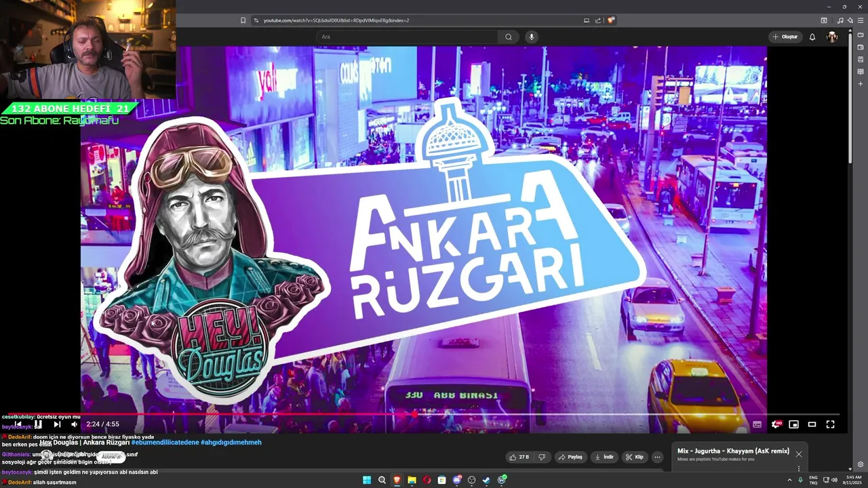
Task: Open the volume control in system tray
Action: tap(835, 480)
